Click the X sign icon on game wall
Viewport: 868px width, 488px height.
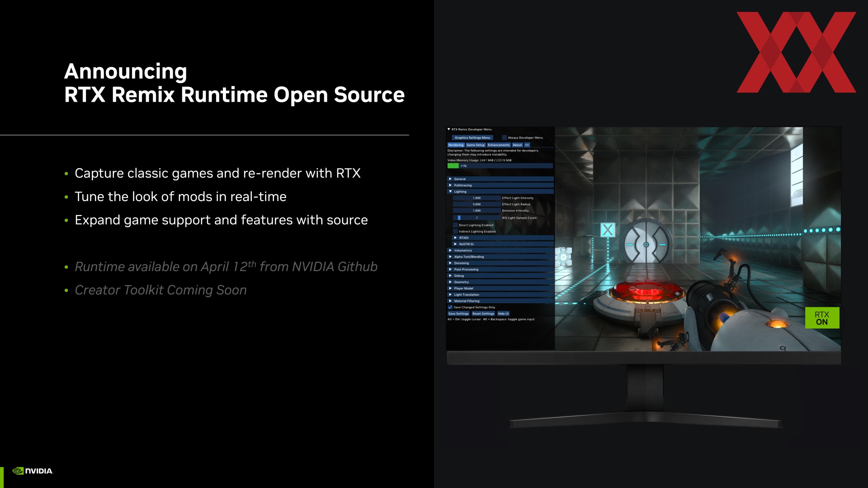608,230
